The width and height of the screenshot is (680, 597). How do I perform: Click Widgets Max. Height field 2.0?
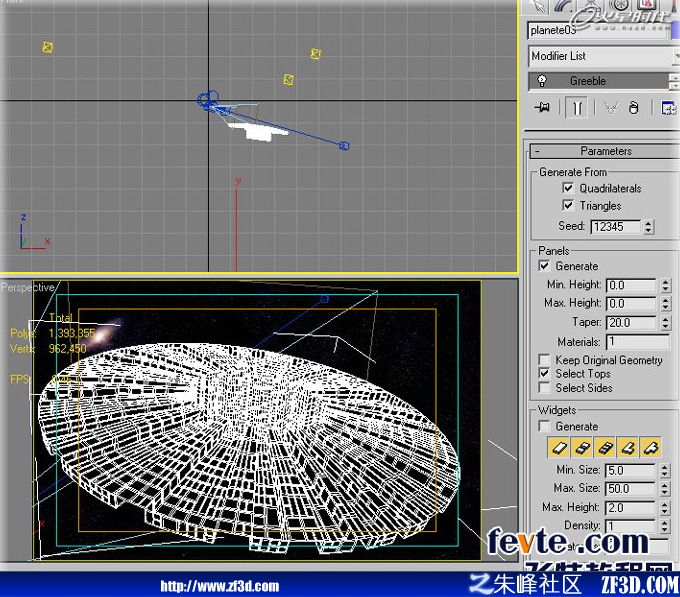tap(631, 507)
